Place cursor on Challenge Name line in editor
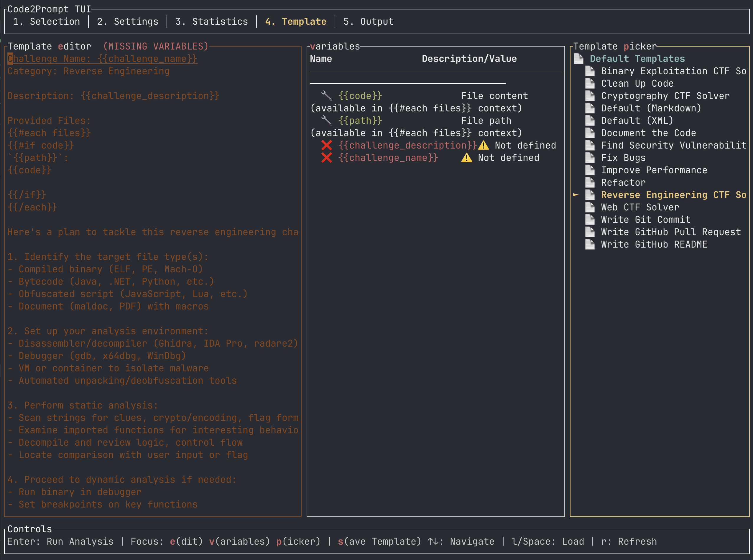The width and height of the screenshot is (753, 560). (x=102, y=59)
